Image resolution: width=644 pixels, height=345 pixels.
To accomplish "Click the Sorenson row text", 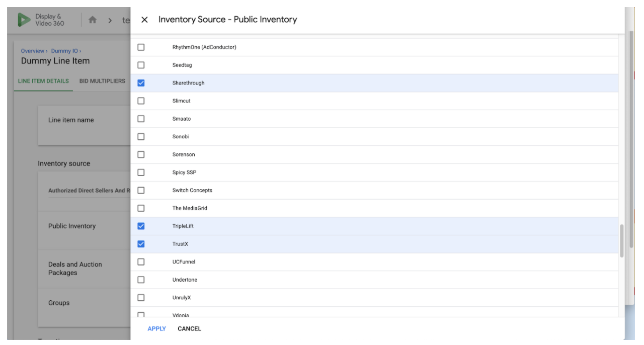I will (184, 154).
